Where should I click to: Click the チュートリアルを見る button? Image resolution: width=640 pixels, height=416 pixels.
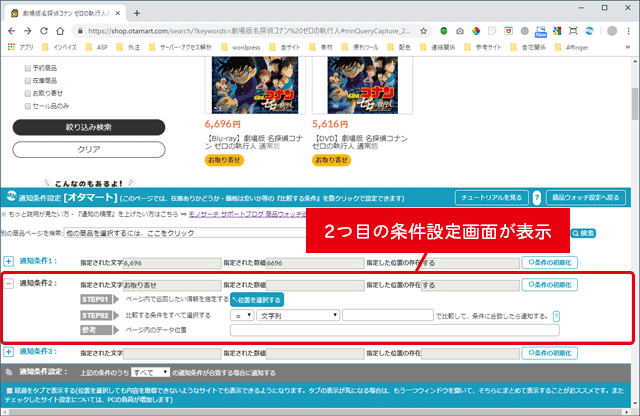(x=492, y=198)
